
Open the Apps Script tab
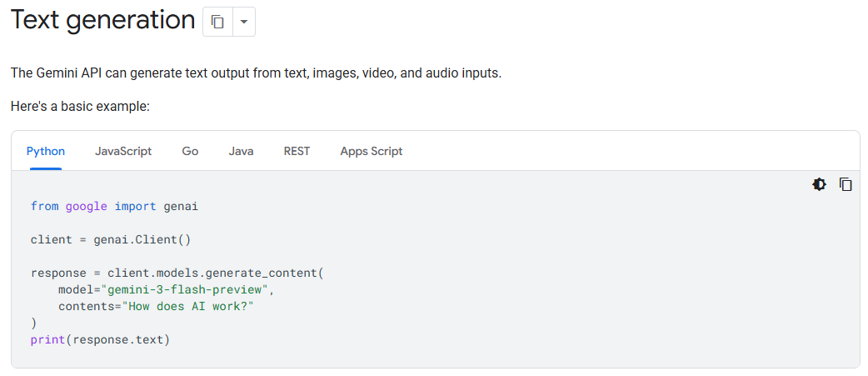point(371,151)
